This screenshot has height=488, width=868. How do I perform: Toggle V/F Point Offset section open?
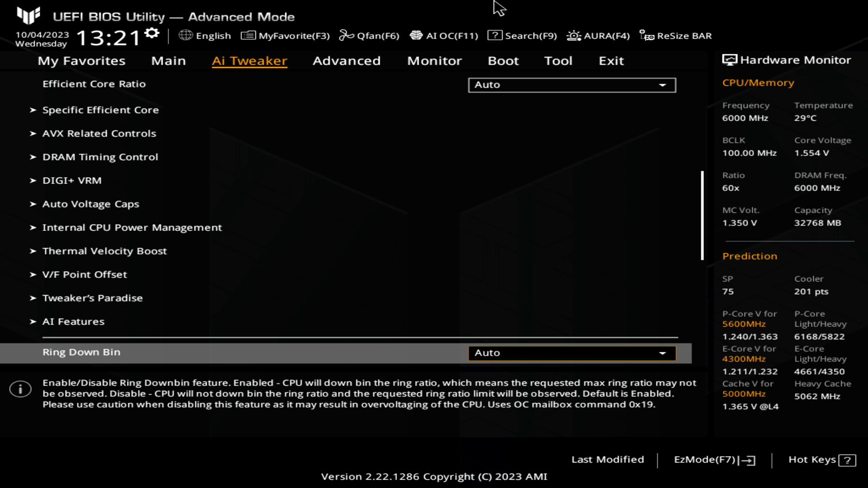click(x=84, y=274)
